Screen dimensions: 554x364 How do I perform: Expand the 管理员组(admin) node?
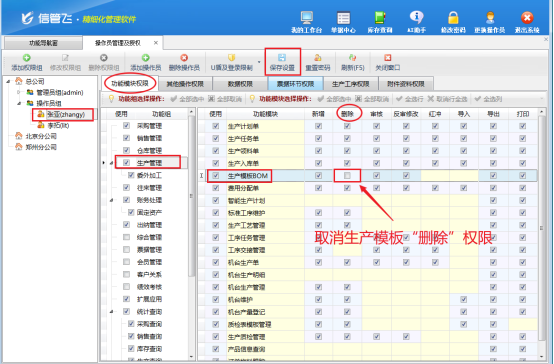click(18, 93)
